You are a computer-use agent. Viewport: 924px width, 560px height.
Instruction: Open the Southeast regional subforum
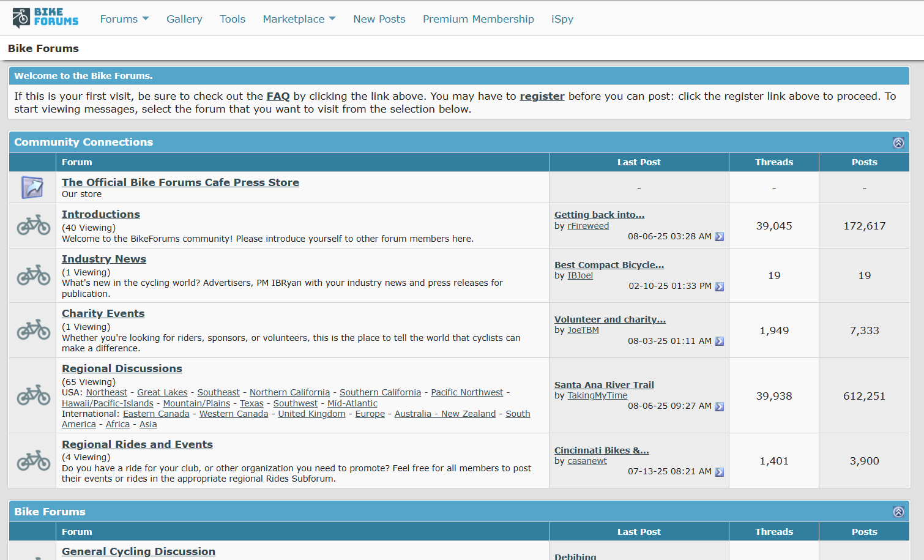218,392
